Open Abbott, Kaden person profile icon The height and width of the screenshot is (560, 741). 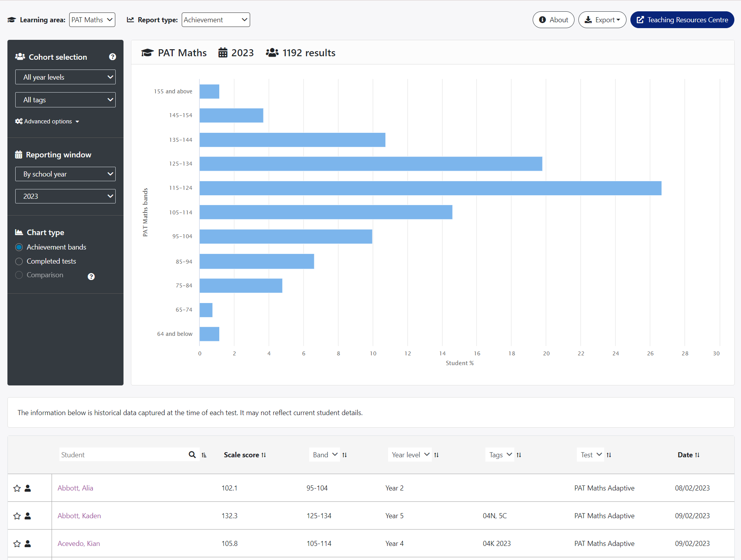28,516
